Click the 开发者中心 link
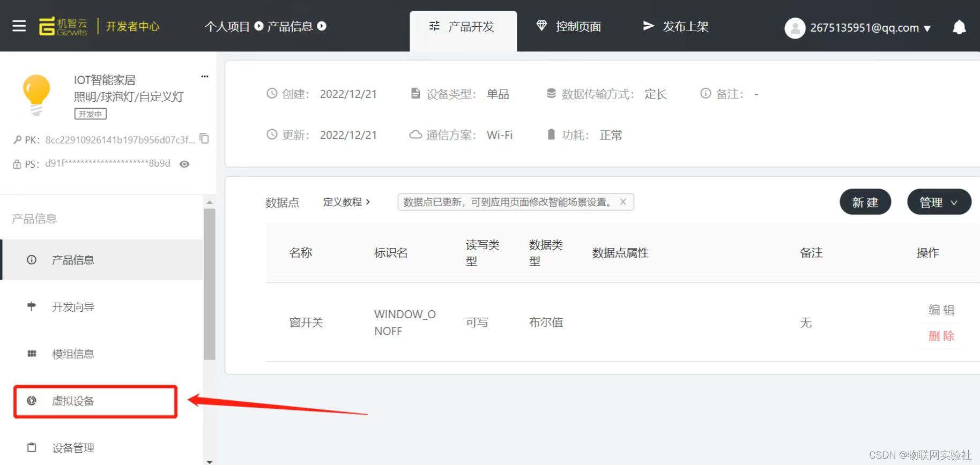Image resolution: width=980 pixels, height=465 pixels. tap(133, 26)
